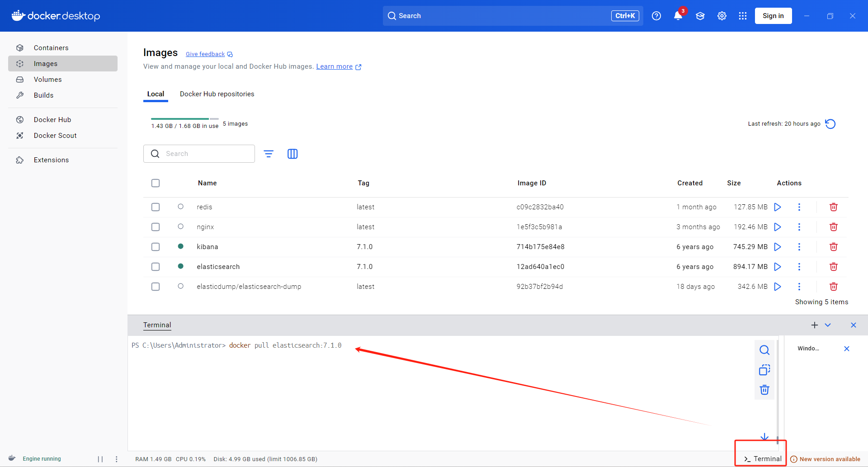Image resolution: width=868 pixels, height=467 pixels.
Task: Toggle the Terminal button in footer
Action: [763, 459]
